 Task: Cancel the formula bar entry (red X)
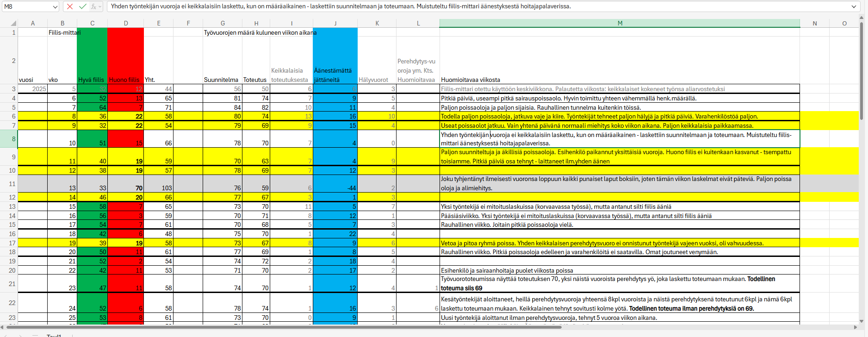click(x=70, y=6)
